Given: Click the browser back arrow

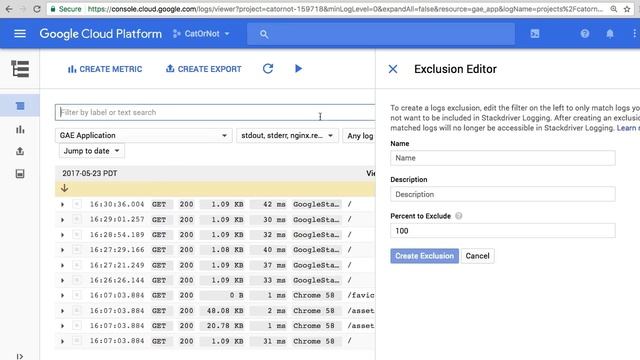Looking at the screenshot, I should (x=9, y=9).
